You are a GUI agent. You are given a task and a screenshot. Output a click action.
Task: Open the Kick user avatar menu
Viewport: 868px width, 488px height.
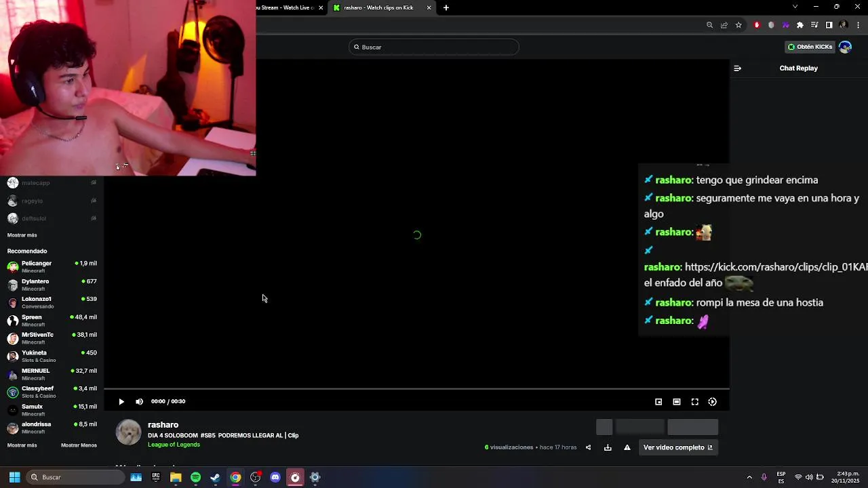pos(845,47)
